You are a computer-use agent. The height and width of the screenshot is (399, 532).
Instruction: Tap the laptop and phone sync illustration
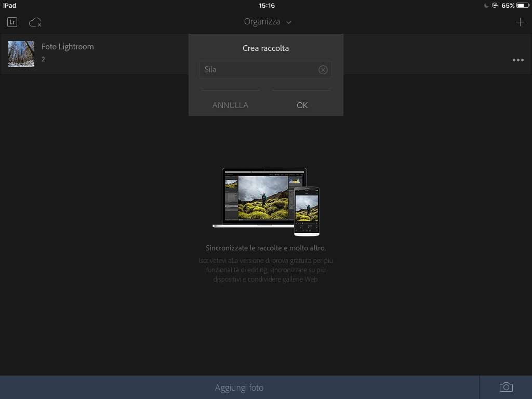click(266, 202)
